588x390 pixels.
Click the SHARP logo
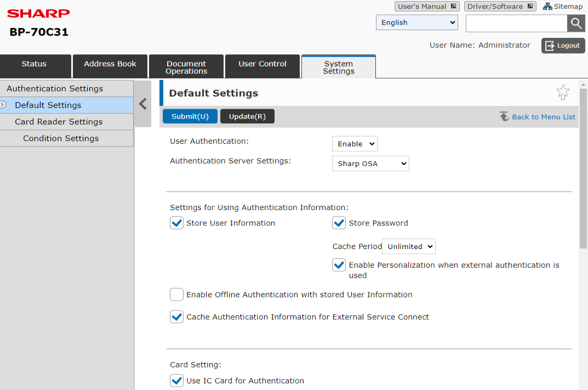pos(38,13)
